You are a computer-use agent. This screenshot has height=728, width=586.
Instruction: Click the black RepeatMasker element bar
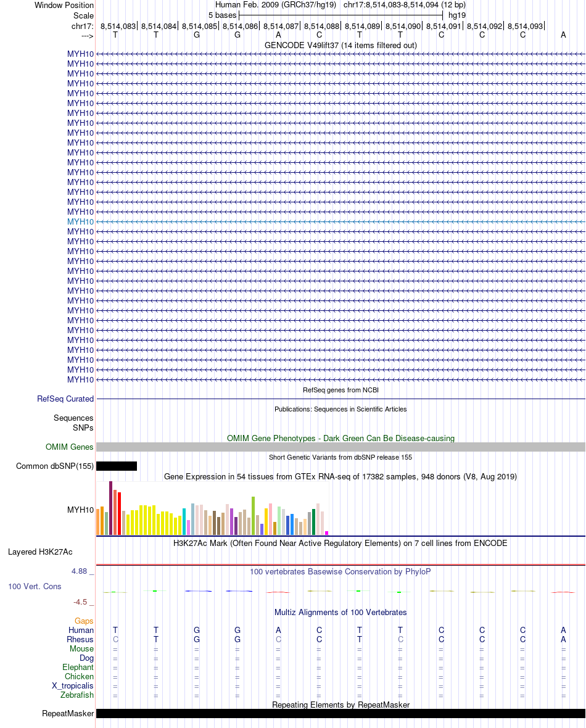tap(340, 714)
